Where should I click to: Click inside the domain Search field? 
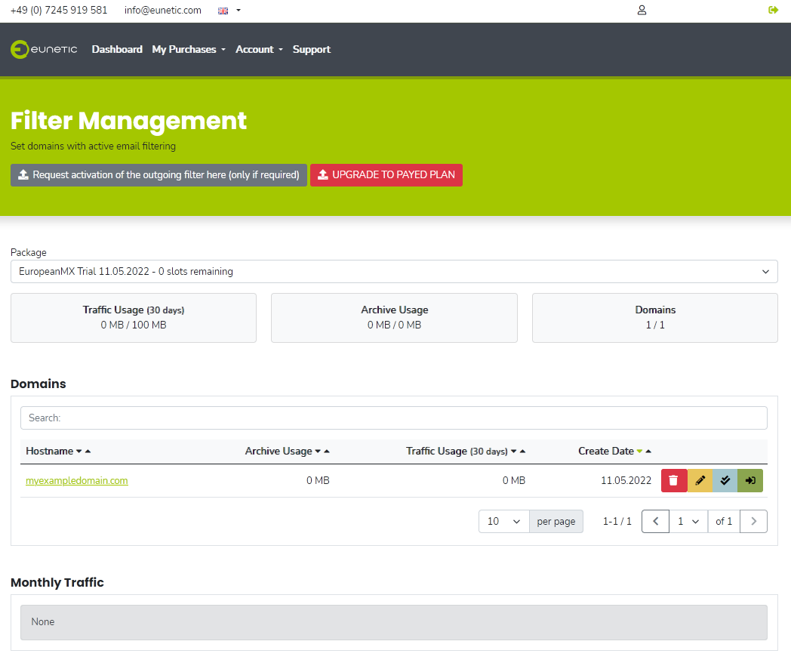pos(392,418)
